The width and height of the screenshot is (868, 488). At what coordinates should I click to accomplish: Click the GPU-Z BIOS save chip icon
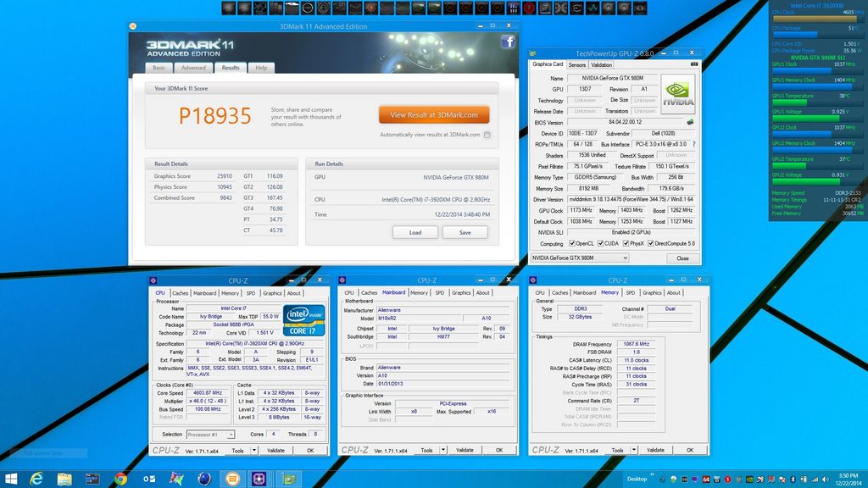point(690,122)
